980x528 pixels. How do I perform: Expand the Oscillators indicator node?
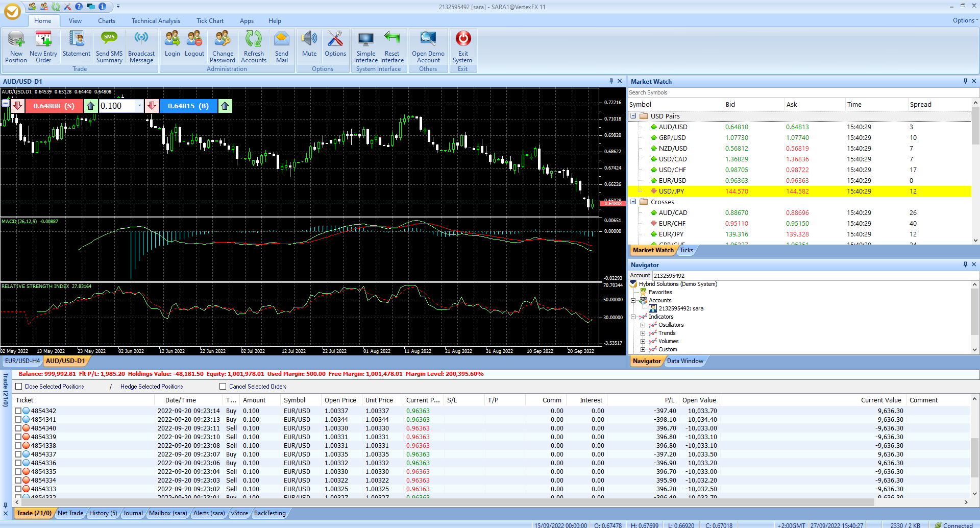643,325
